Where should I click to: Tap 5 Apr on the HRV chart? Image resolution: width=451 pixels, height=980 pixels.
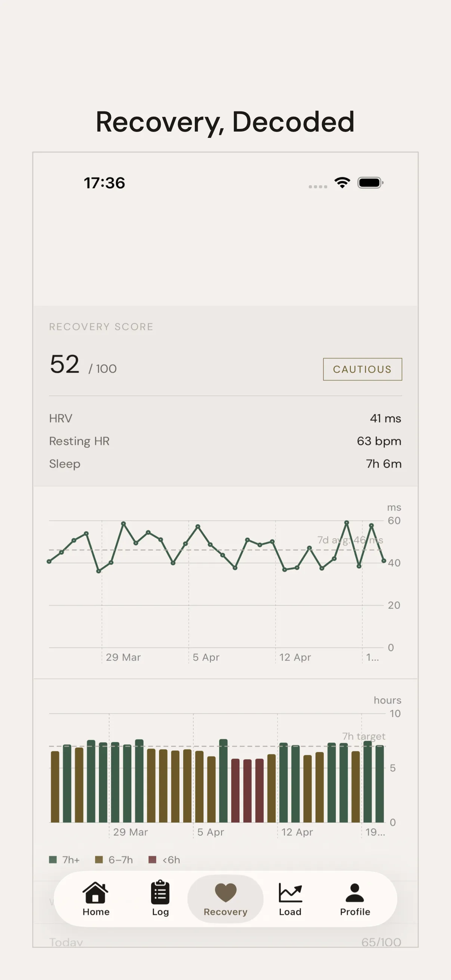coord(206,657)
